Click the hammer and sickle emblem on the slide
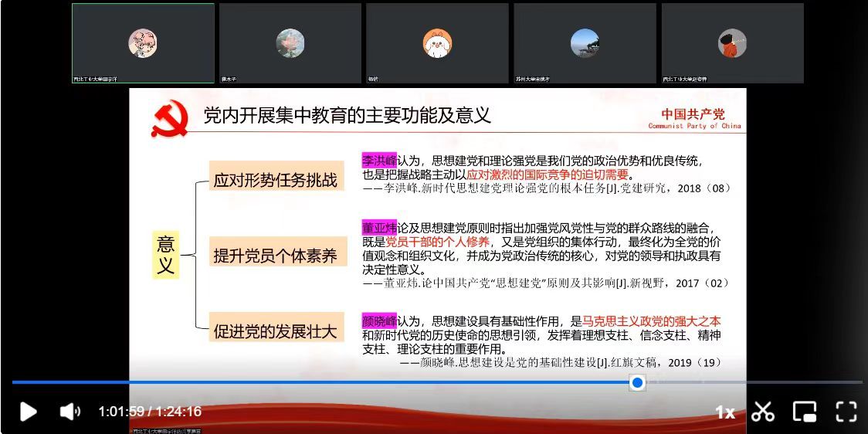 (169, 120)
